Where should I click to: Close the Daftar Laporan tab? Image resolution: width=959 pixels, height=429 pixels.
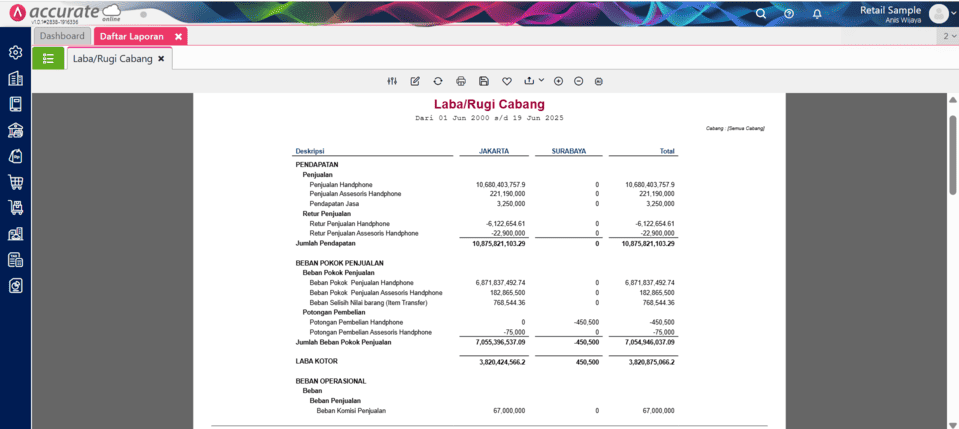pos(178,37)
